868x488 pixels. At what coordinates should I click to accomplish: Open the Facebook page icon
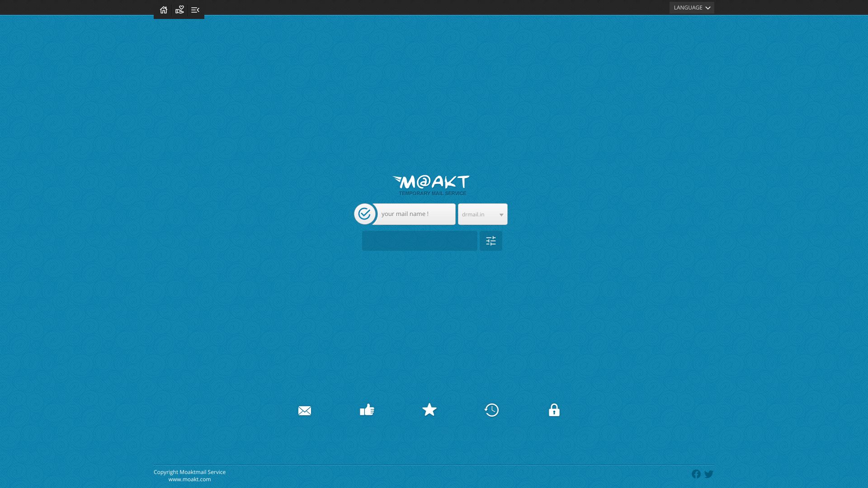(x=696, y=474)
